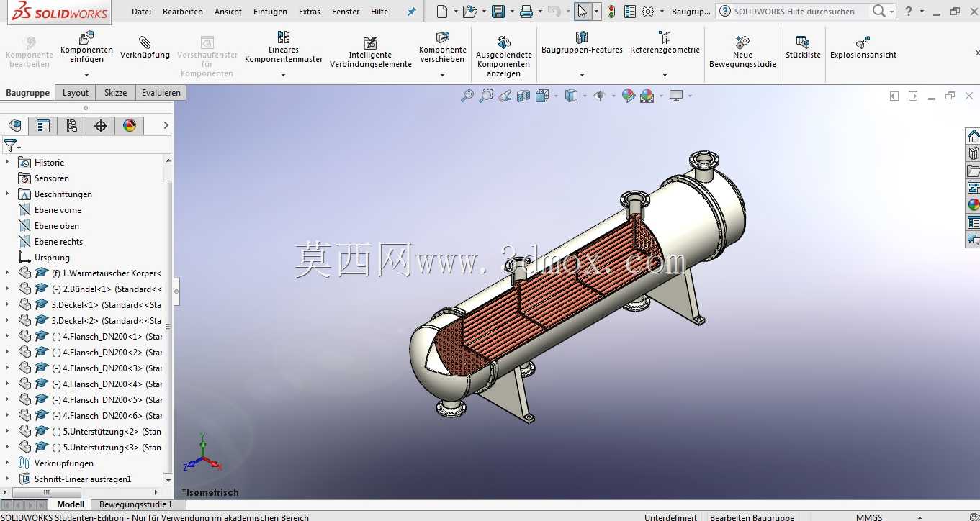Click the Print icon

point(526,12)
